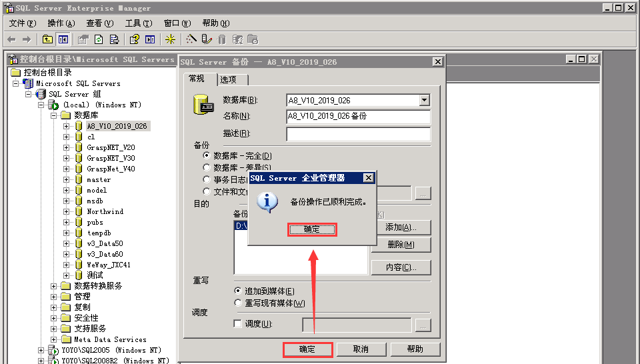Image resolution: width=640 pixels, height=364 pixels.
Task: Open the Help question mark icon
Action: pos(134,39)
